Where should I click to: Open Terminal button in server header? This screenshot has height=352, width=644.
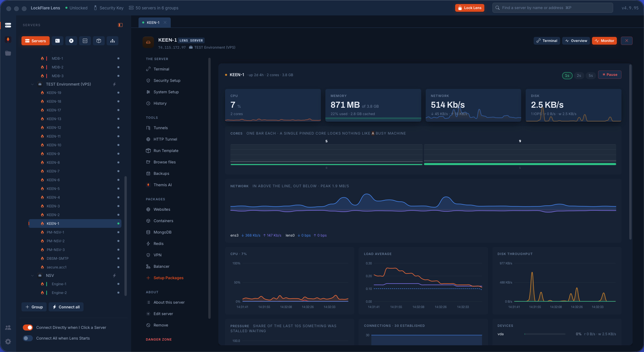click(x=547, y=41)
